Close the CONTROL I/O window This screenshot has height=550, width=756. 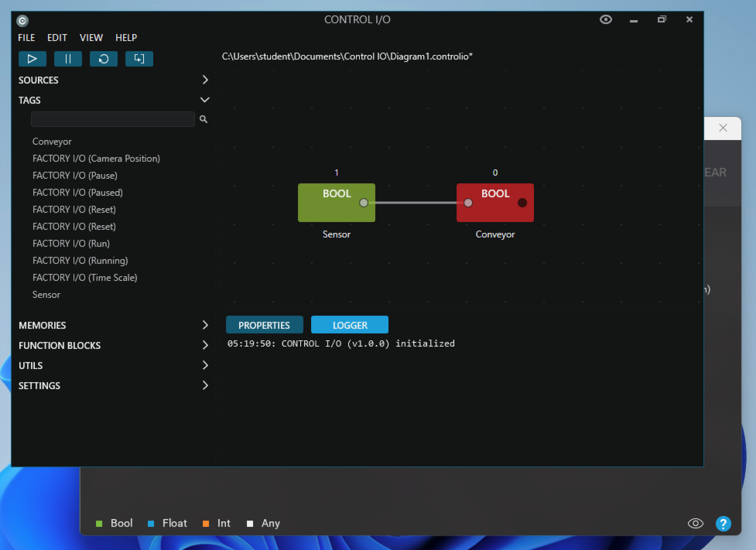[689, 19]
